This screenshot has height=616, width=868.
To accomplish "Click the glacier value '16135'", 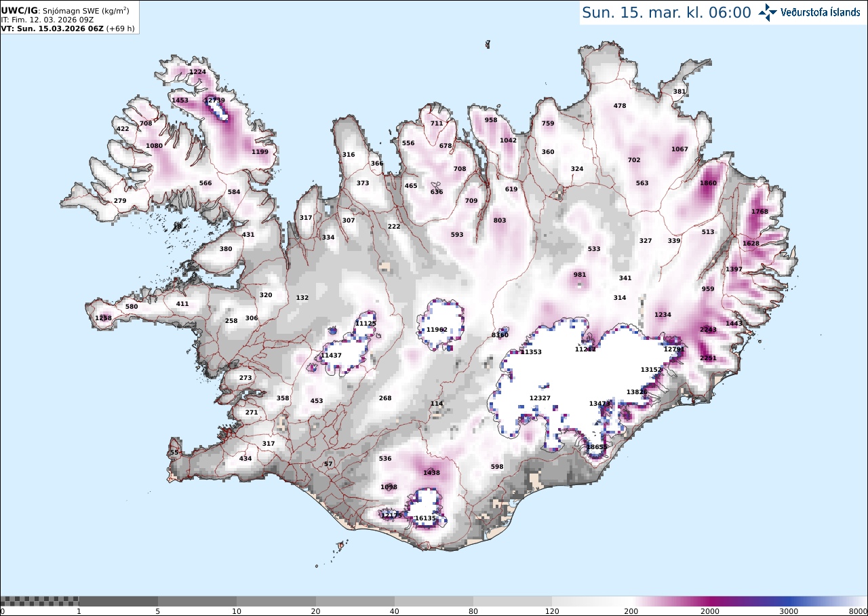I will [x=425, y=518].
